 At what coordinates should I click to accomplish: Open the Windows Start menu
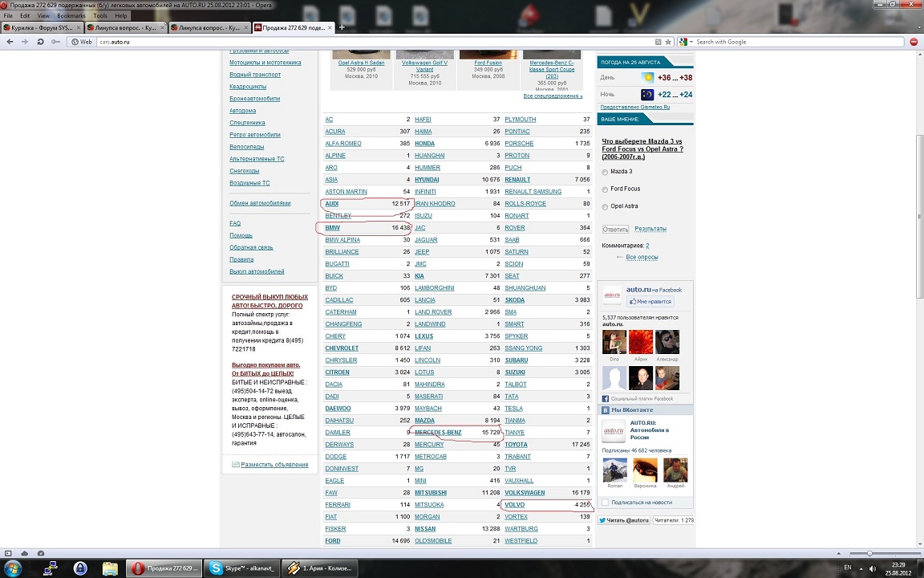coord(13,568)
